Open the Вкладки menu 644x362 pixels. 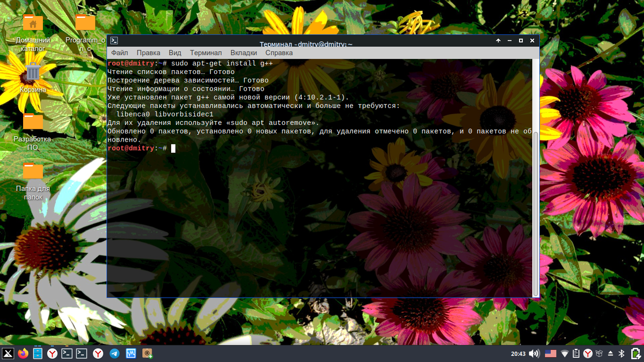(244, 53)
